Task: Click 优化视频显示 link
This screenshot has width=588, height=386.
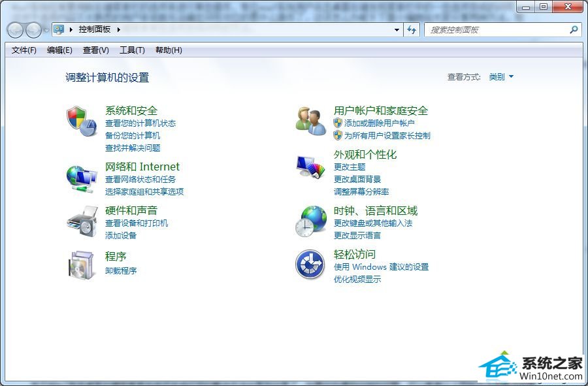Action: coord(357,279)
